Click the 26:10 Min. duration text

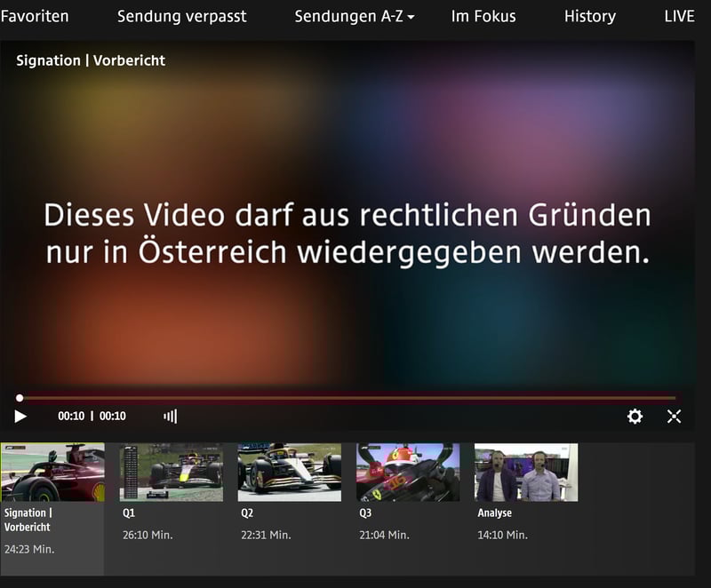[x=148, y=535]
